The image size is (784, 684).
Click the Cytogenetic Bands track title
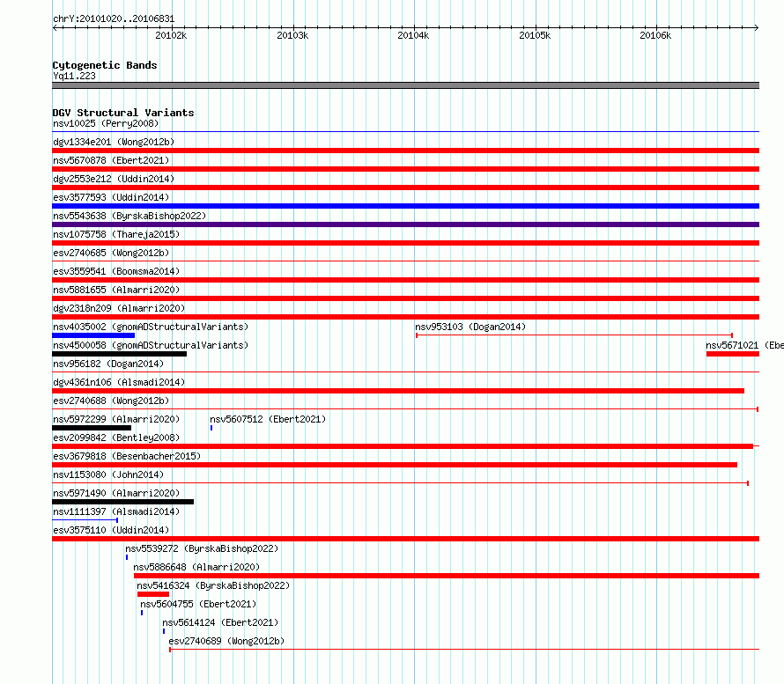coord(105,65)
